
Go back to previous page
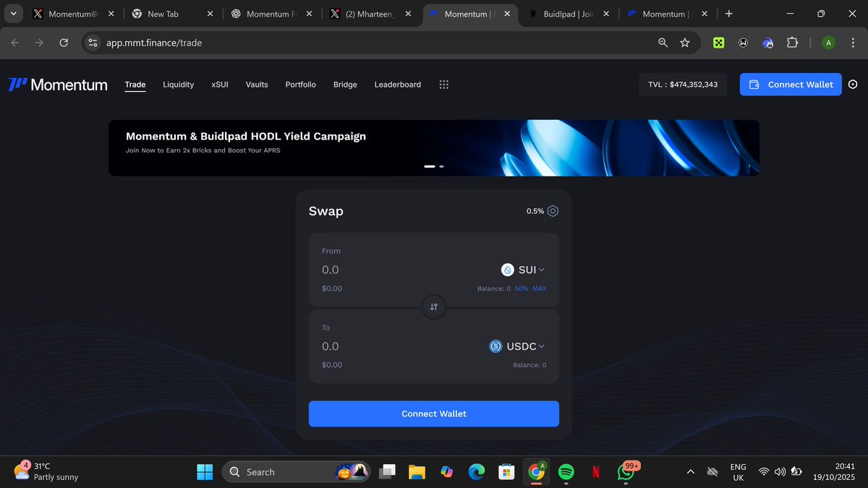(15, 43)
